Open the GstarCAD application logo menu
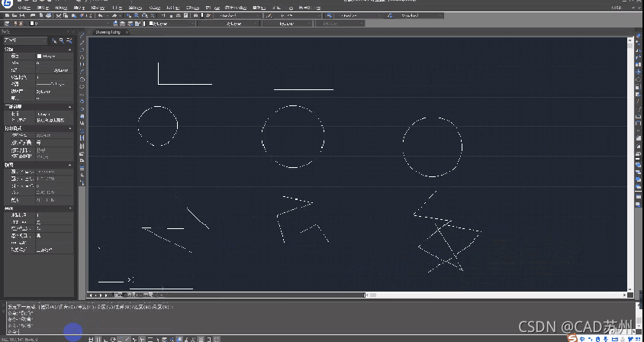The width and height of the screenshot is (644, 342). [8, 4]
